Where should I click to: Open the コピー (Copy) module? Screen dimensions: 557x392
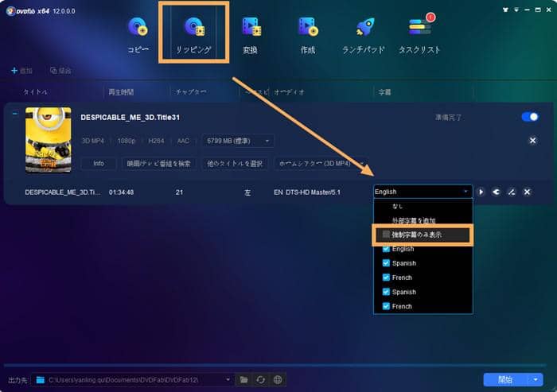click(x=138, y=35)
